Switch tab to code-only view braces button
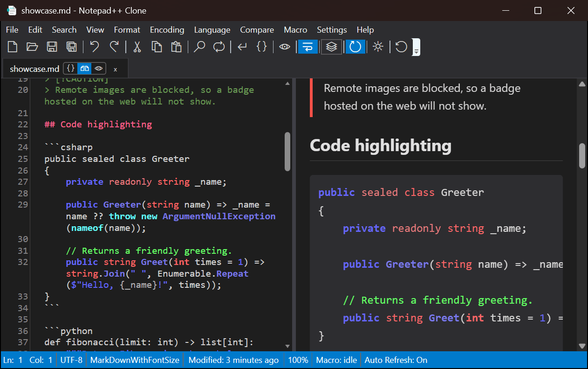The width and height of the screenshot is (588, 369). (70, 69)
